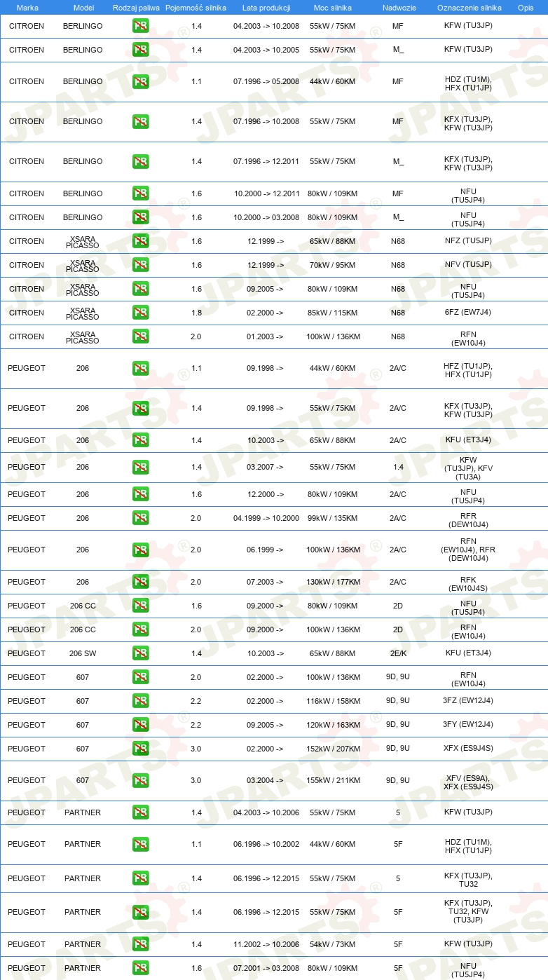
Task: Click the '12.2000 ->' production year cell
Action: pyautogui.click(x=266, y=494)
